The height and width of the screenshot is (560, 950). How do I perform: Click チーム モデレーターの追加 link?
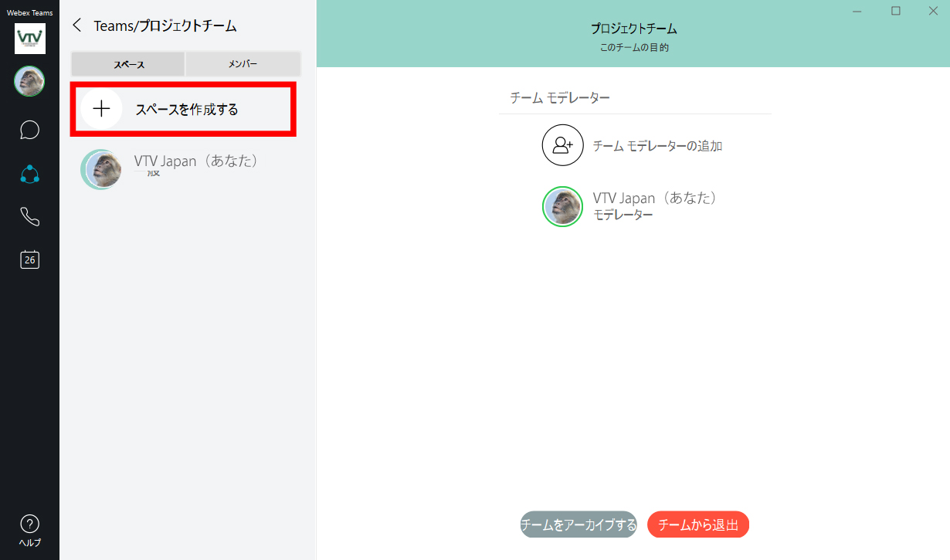pos(657,145)
